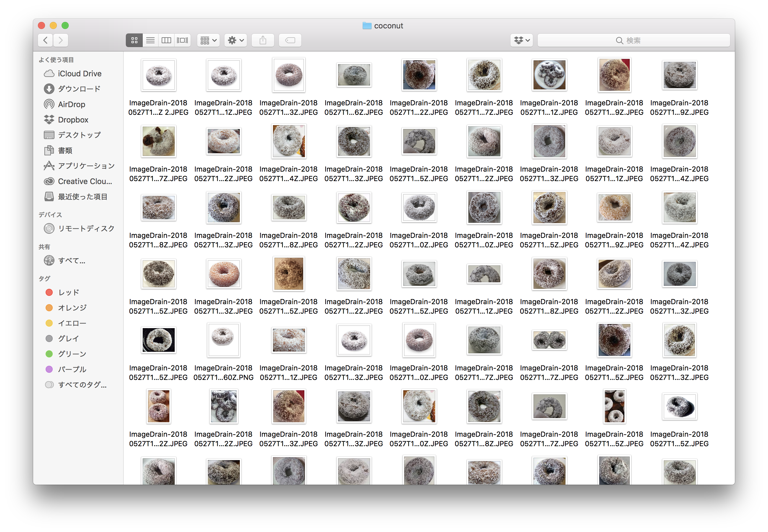Click the edit tags toolbar icon
Image resolution: width=768 pixels, height=532 pixels.
point(290,40)
